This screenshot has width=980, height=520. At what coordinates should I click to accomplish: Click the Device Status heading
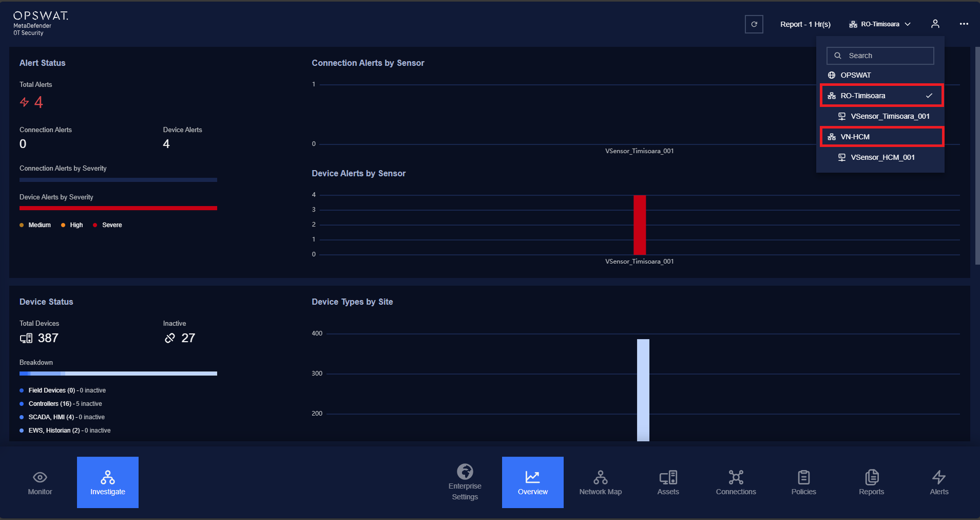pyautogui.click(x=46, y=302)
